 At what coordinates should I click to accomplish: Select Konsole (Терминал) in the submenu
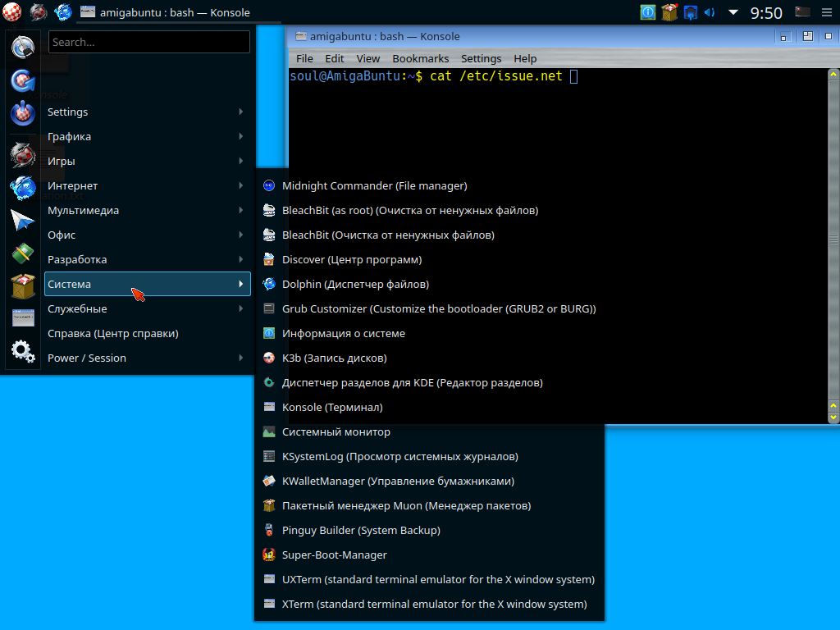tap(429, 408)
